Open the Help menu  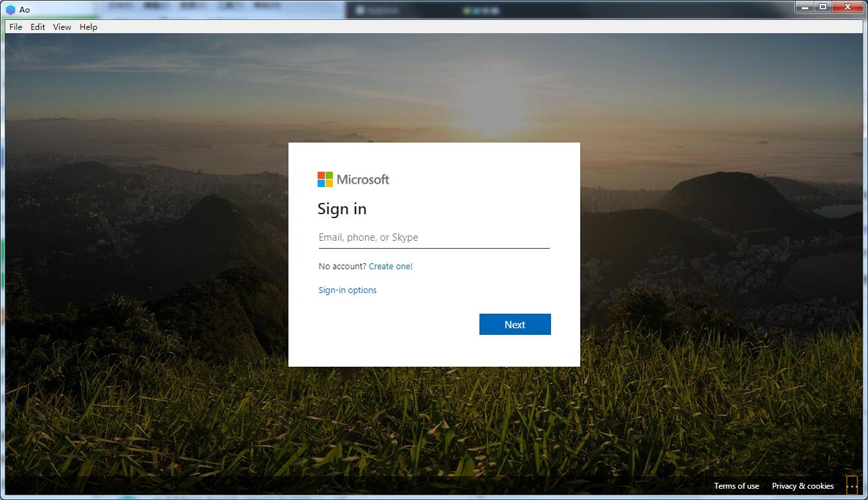pos(88,27)
